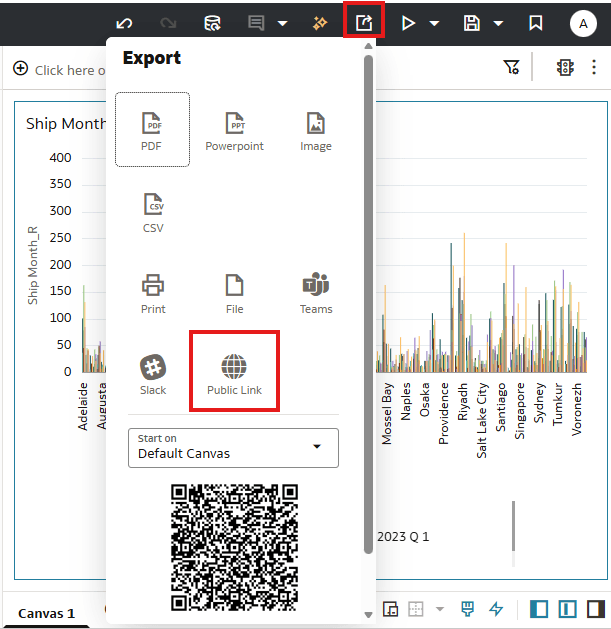The image size is (611, 629).
Task: Open the Refresh Data database icon
Action: point(212,23)
